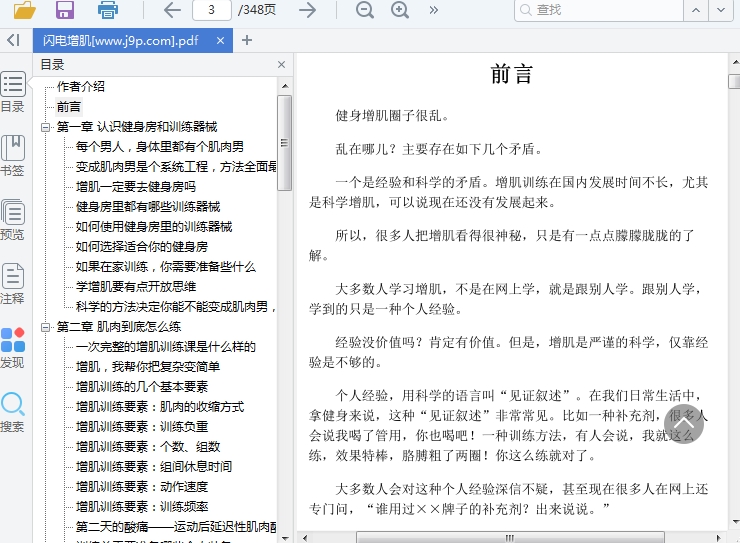
Task: Open 科学的方法决定你能不能变成肌肉男 entry
Action: (176, 307)
